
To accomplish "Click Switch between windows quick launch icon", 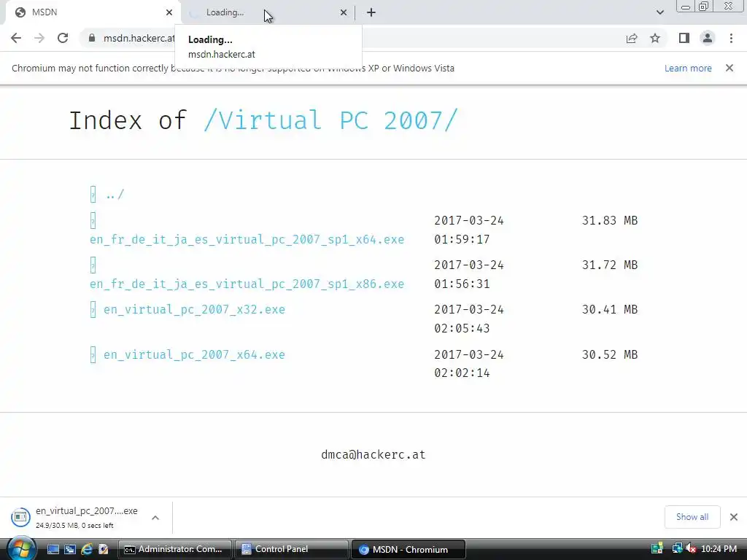I will pyautogui.click(x=69, y=550).
